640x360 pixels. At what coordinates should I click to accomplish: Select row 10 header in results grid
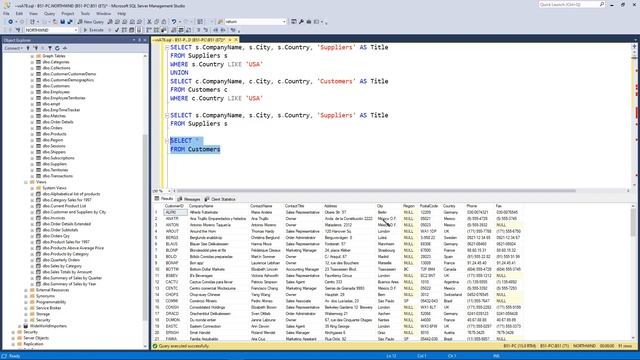(157, 269)
